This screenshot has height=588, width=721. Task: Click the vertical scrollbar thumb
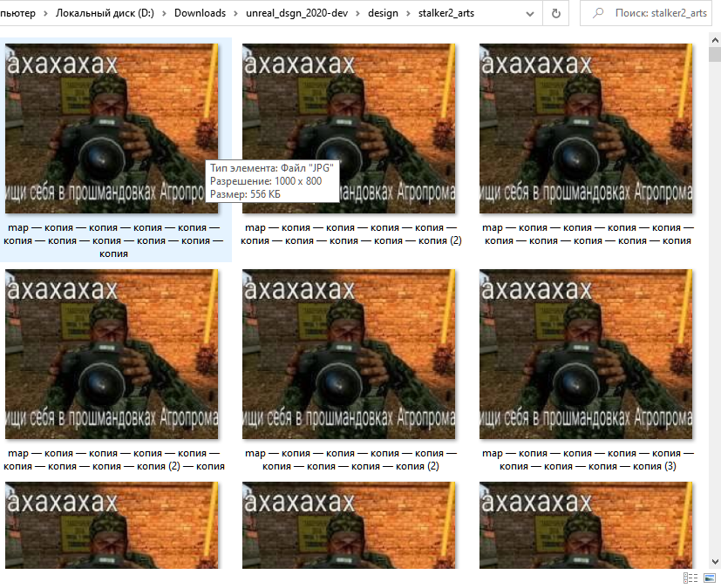(715, 55)
